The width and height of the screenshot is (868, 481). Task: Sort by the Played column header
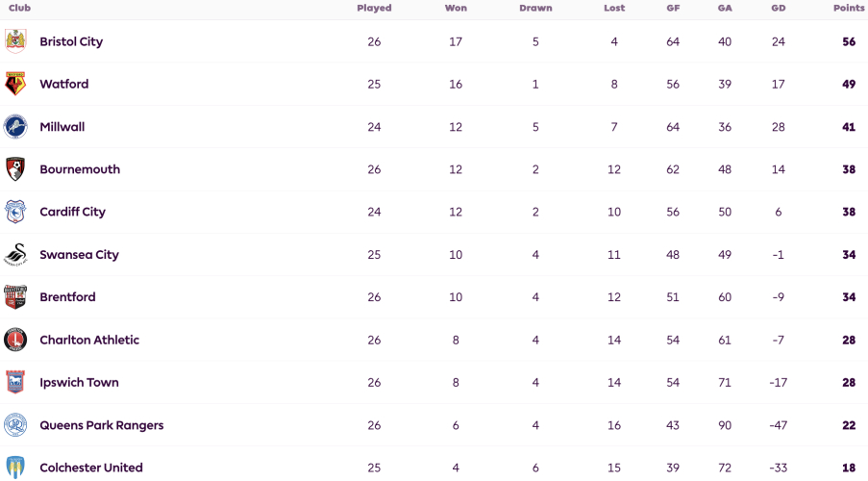(x=374, y=9)
